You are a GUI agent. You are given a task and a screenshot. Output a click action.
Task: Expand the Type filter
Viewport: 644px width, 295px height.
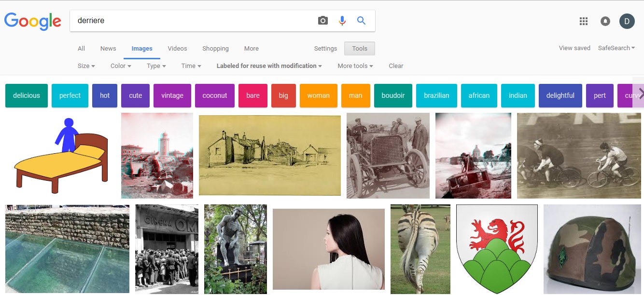coord(156,66)
